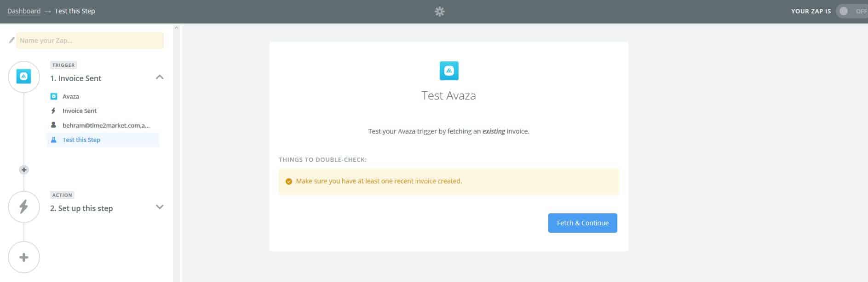The height and width of the screenshot is (282, 868).
Task: Click the Test Avaza title text
Action: click(x=449, y=95)
